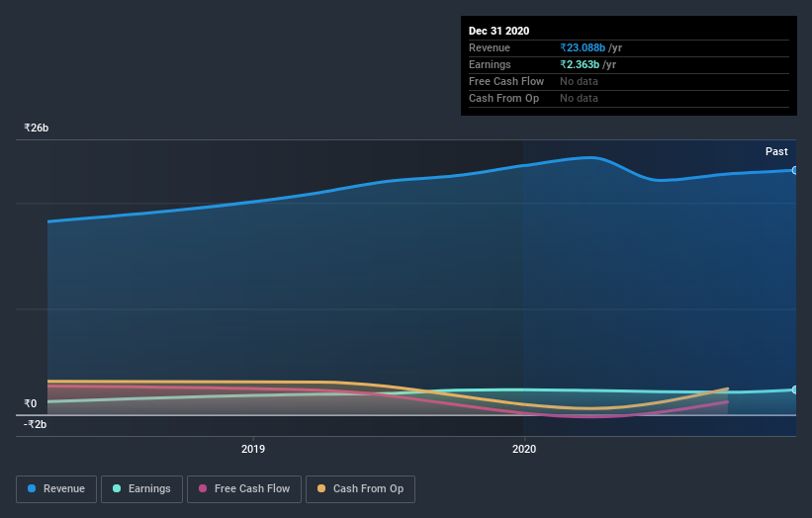Click the teal Earnings color dot in legend

pyautogui.click(x=117, y=488)
